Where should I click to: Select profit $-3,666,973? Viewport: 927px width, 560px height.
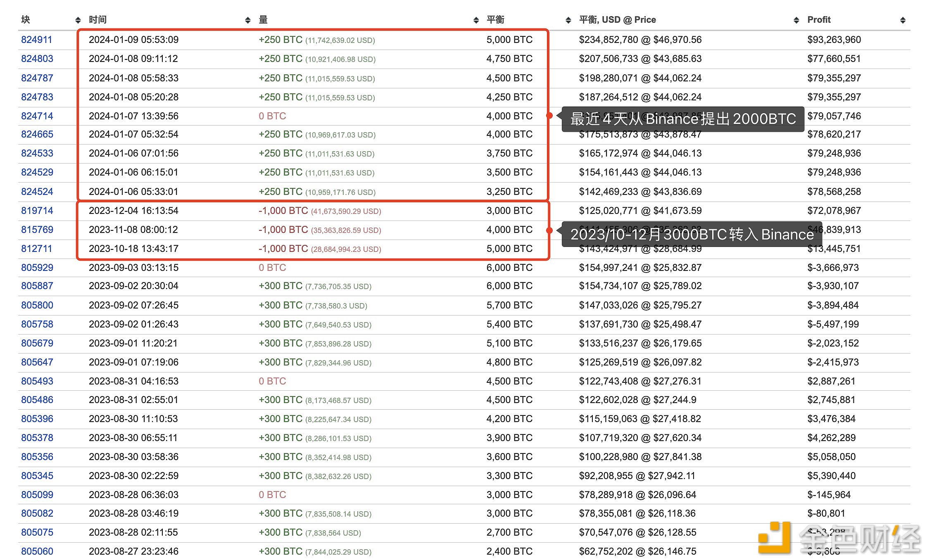[x=833, y=268]
